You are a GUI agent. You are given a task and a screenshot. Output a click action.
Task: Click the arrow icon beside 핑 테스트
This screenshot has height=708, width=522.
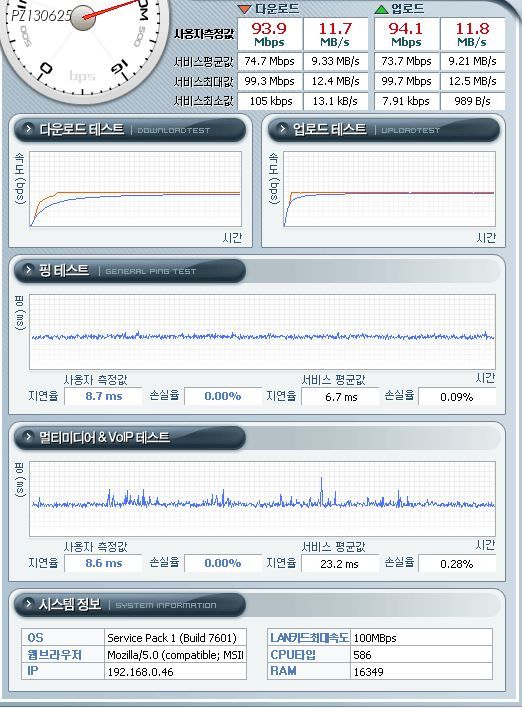[x=28, y=270]
